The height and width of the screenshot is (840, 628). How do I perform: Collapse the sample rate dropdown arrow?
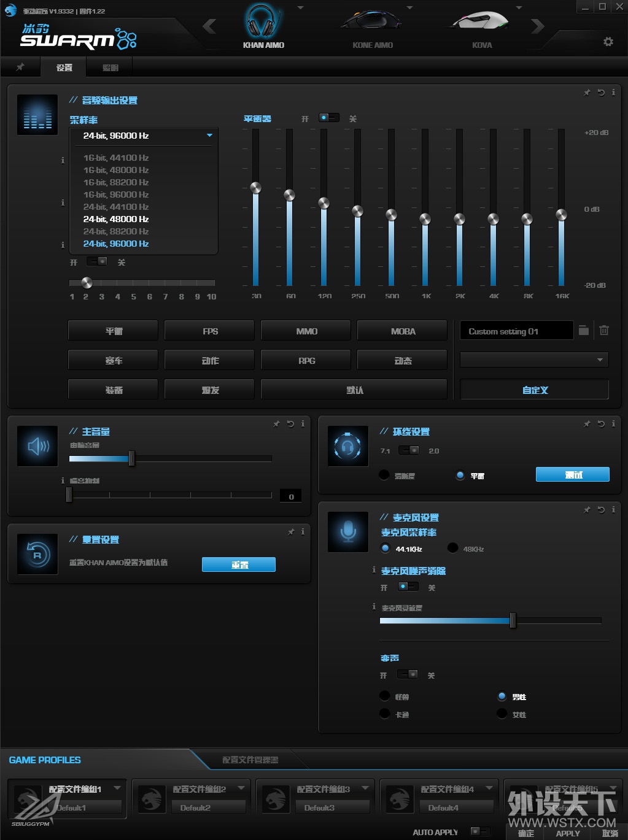(209, 136)
